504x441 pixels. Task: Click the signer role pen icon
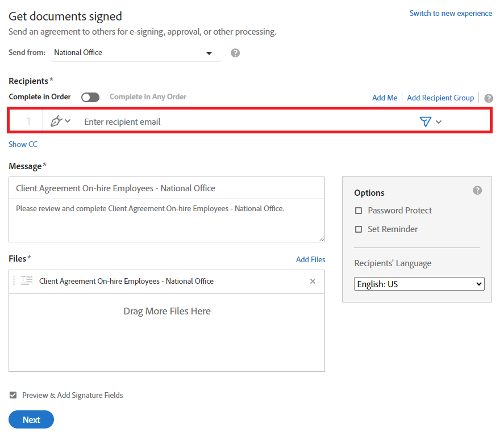(56, 121)
